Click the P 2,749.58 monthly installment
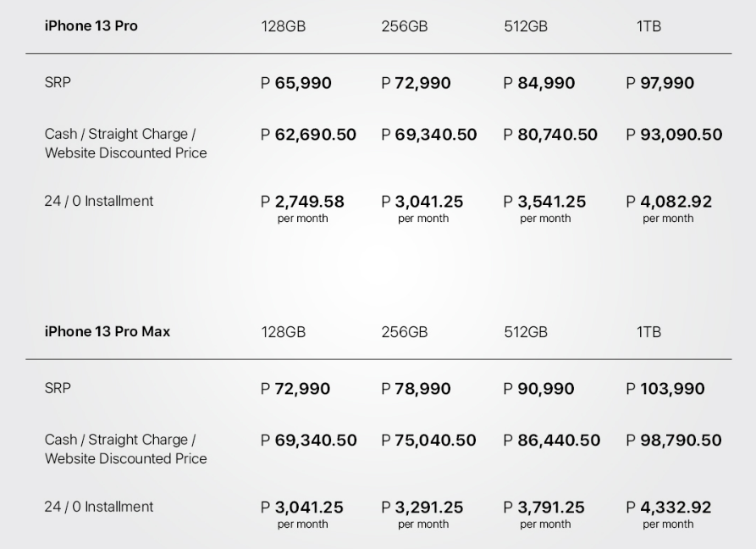This screenshot has height=549, width=756. click(302, 202)
